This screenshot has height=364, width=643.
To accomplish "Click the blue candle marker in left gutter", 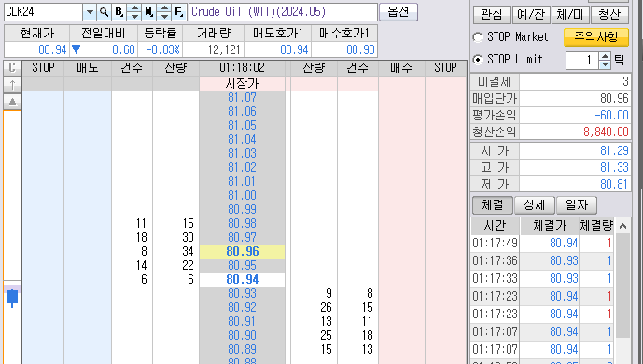I will tap(12, 298).
